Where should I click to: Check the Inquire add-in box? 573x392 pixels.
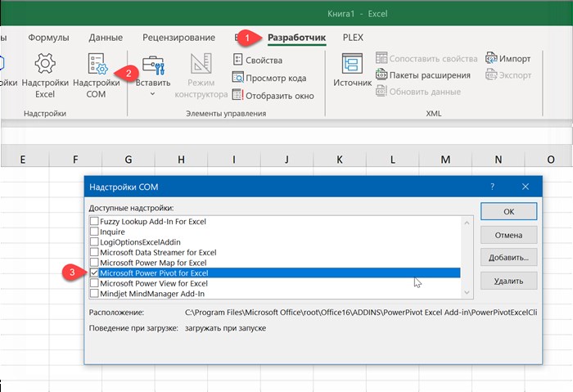tap(94, 232)
